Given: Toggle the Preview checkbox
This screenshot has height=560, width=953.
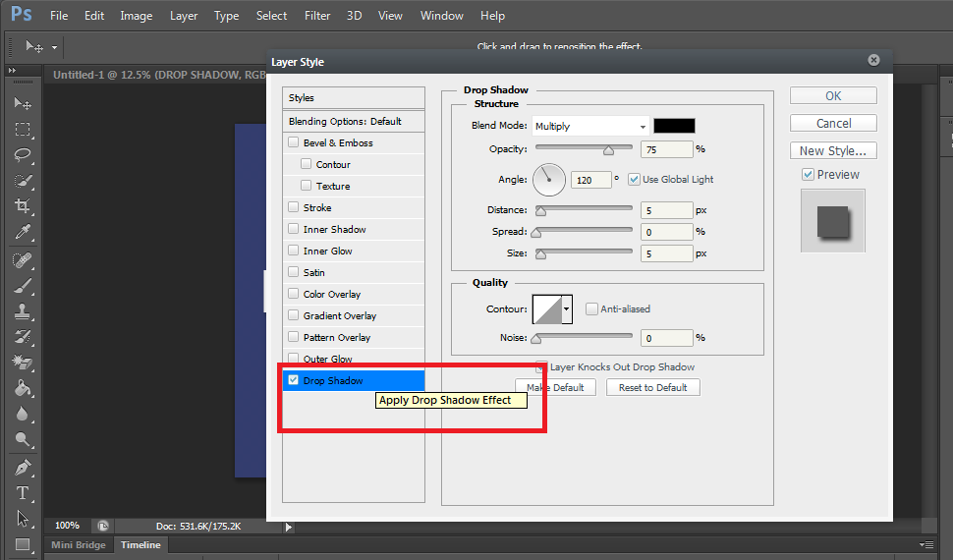Looking at the screenshot, I should [x=808, y=175].
